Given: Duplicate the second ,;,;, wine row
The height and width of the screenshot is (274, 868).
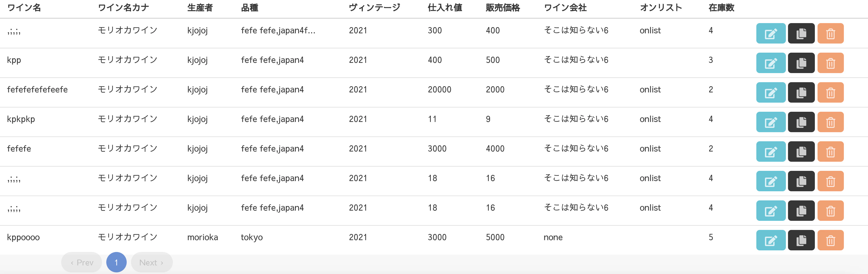Looking at the screenshot, I should pyautogui.click(x=801, y=181).
